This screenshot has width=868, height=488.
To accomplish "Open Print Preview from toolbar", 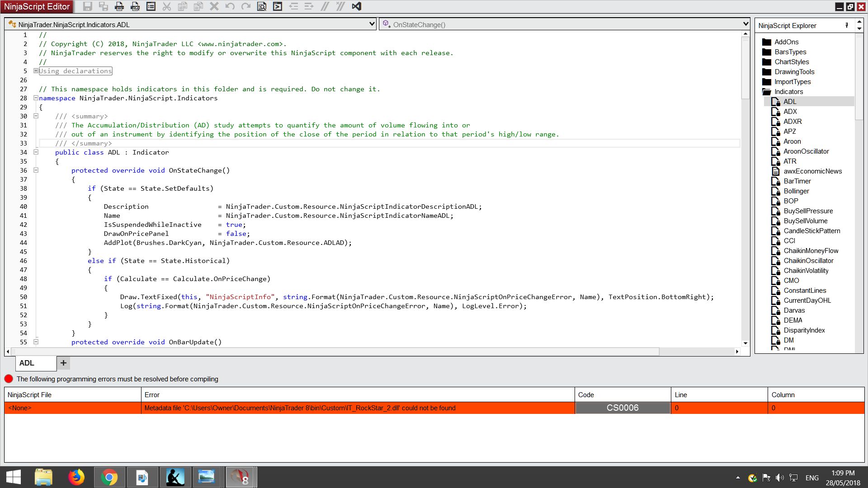I will 135,6.
